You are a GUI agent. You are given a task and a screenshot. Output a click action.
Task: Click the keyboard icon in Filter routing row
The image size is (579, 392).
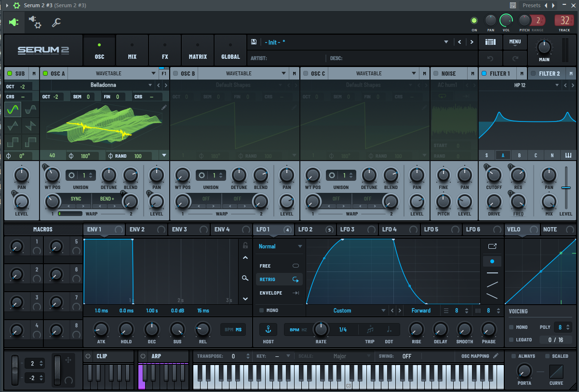[568, 155]
